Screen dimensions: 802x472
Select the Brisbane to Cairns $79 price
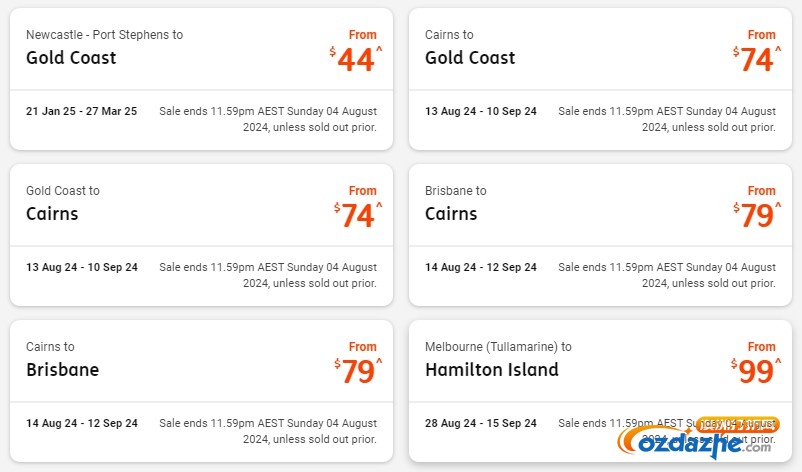[x=757, y=215]
